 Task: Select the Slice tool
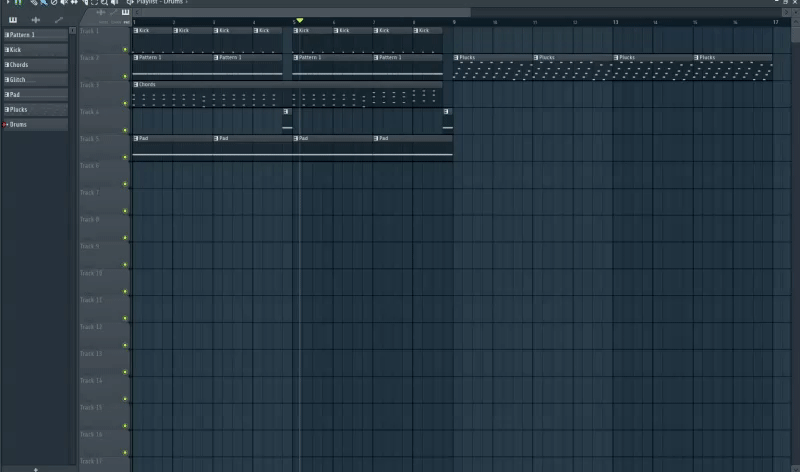pos(85,2)
